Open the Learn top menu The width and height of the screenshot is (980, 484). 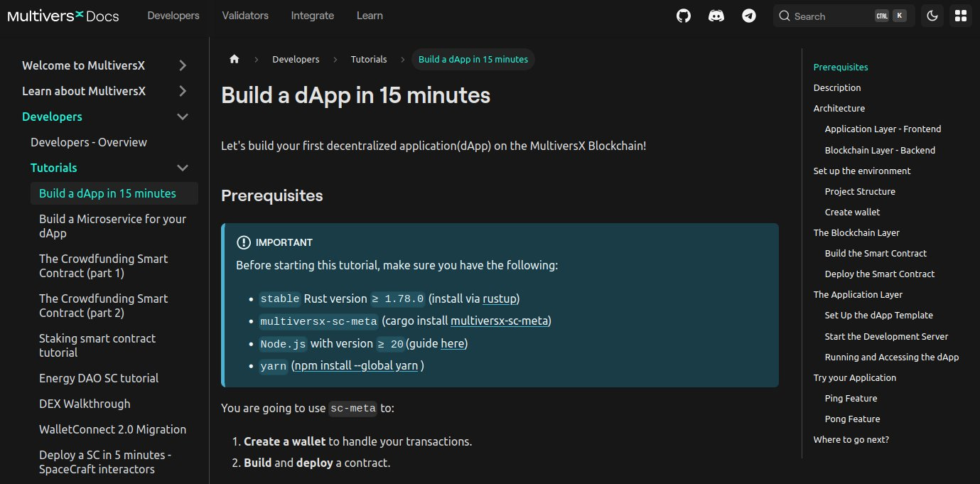coord(370,16)
